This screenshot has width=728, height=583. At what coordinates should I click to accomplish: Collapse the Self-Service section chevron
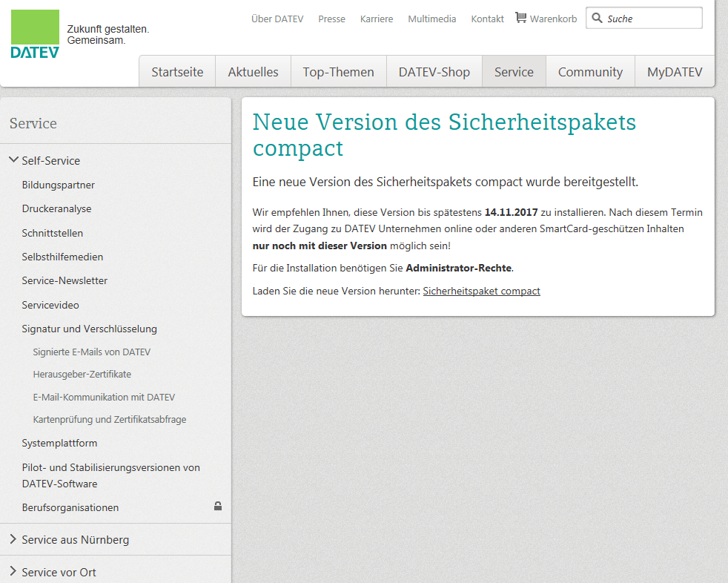(13, 160)
